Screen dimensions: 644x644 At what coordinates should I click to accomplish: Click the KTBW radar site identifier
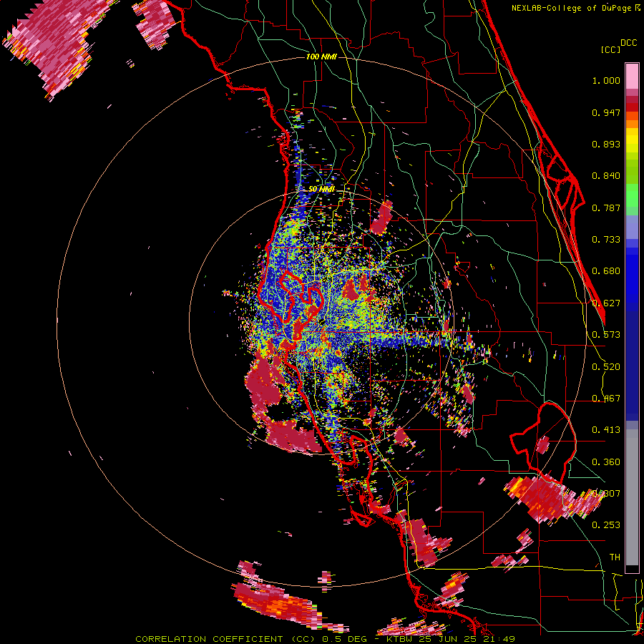point(401,639)
